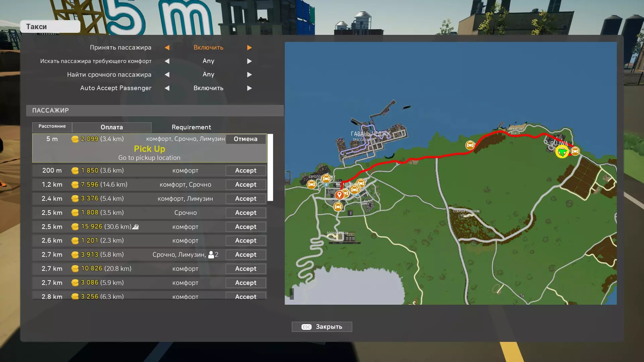Click leftmost taxi icon near airport
The image size is (644, 362).
(311, 184)
